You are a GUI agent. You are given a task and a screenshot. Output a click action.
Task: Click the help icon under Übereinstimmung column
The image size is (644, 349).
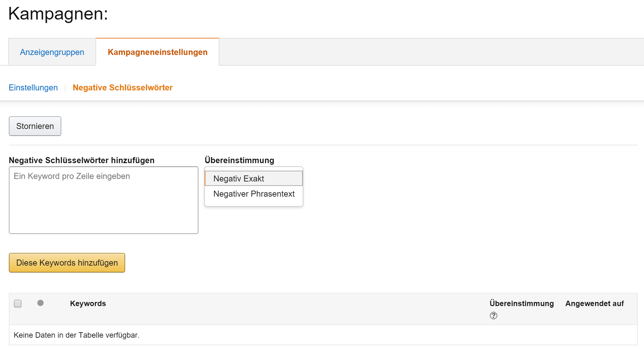[493, 315]
